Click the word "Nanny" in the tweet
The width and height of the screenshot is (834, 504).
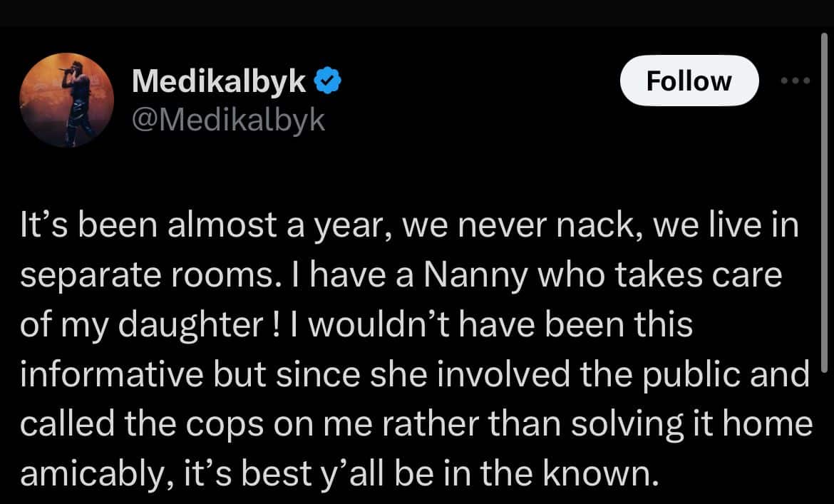[x=475, y=276]
